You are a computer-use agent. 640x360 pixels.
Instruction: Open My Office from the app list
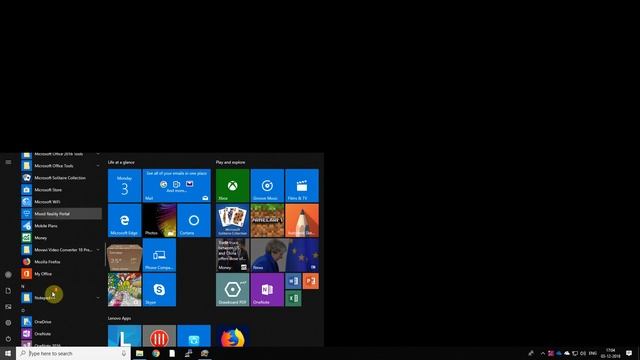(61, 274)
